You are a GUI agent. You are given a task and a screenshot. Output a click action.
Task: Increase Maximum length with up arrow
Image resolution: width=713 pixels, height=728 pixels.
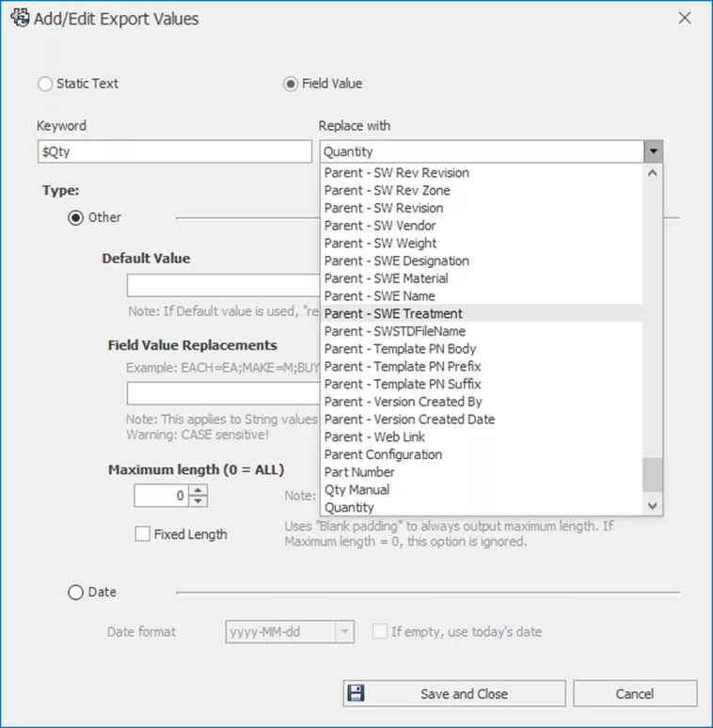[x=198, y=490]
